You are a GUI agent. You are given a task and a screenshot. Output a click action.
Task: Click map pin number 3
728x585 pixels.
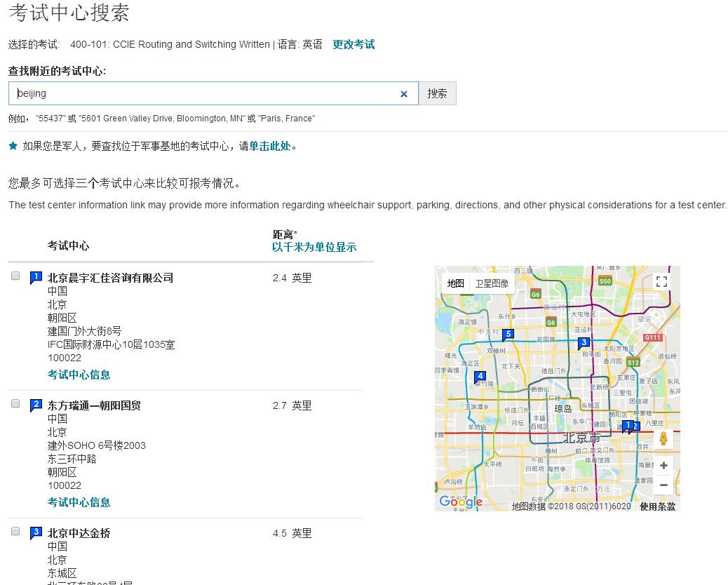[584, 343]
